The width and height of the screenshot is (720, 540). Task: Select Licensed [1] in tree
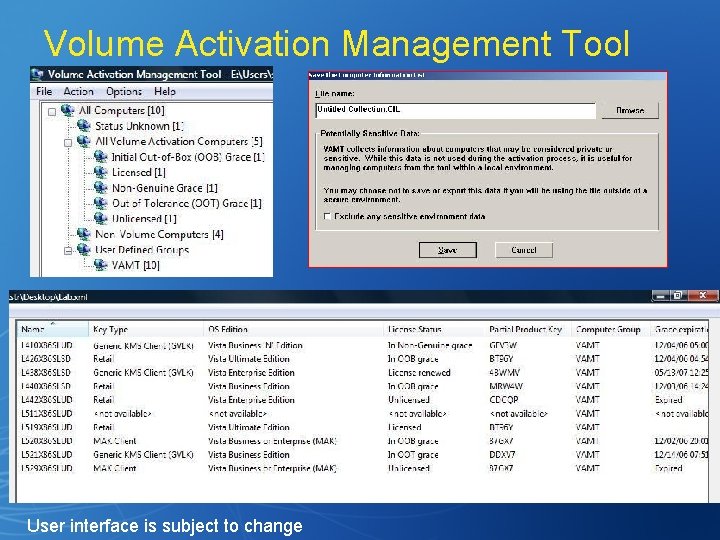[139, 172]
